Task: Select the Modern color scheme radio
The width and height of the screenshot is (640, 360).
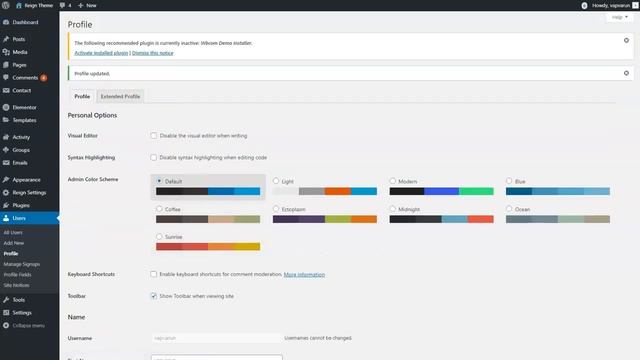Action: (393, 180)
